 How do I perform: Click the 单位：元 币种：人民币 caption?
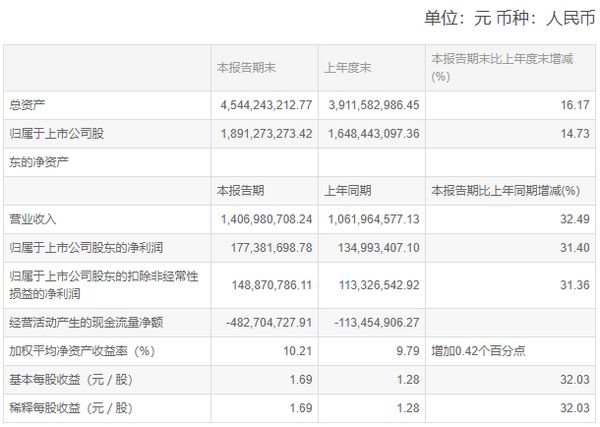coord(510,17)
